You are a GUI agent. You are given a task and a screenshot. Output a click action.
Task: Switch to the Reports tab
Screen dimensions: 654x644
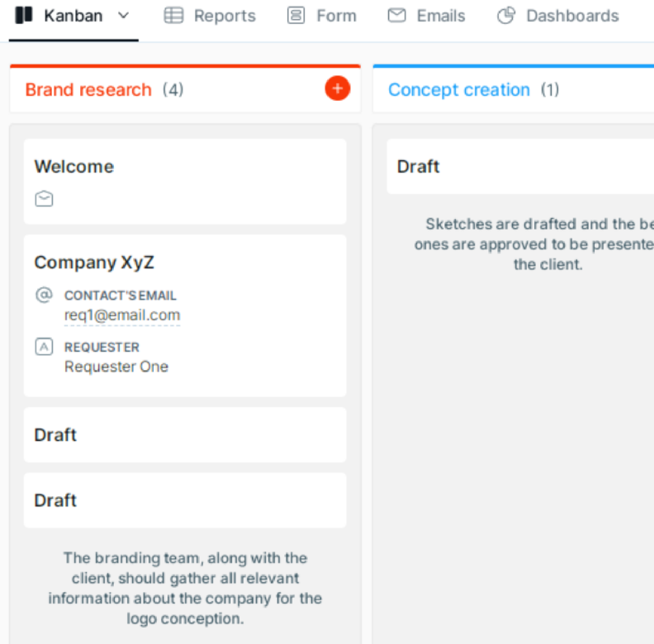[x=210, y=16]
